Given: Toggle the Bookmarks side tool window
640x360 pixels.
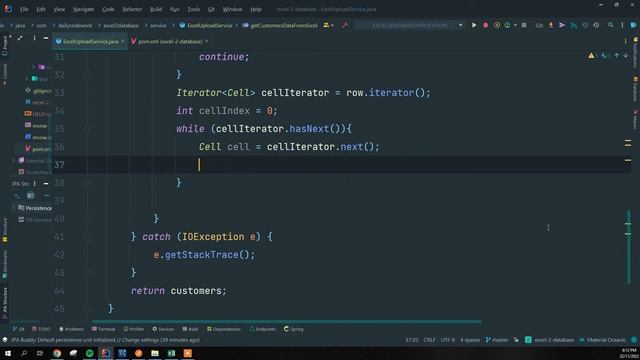Looking at the screenshot, I should coord(4,264).
